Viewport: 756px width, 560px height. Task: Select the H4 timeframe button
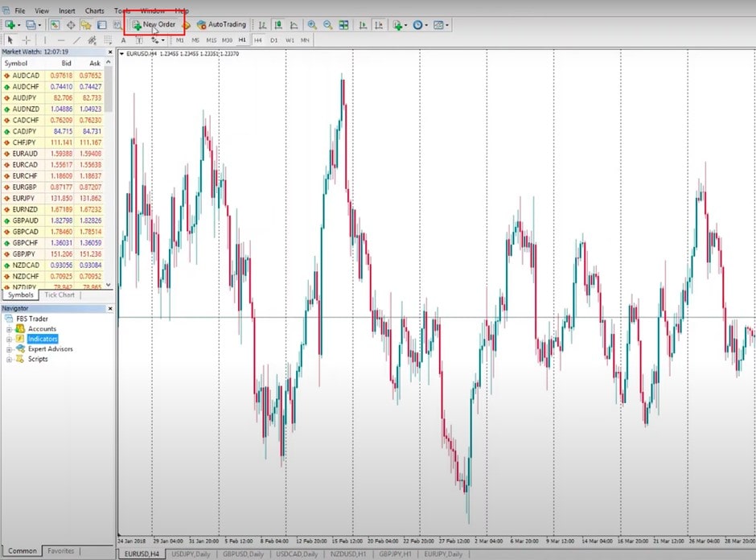point(257,39)
